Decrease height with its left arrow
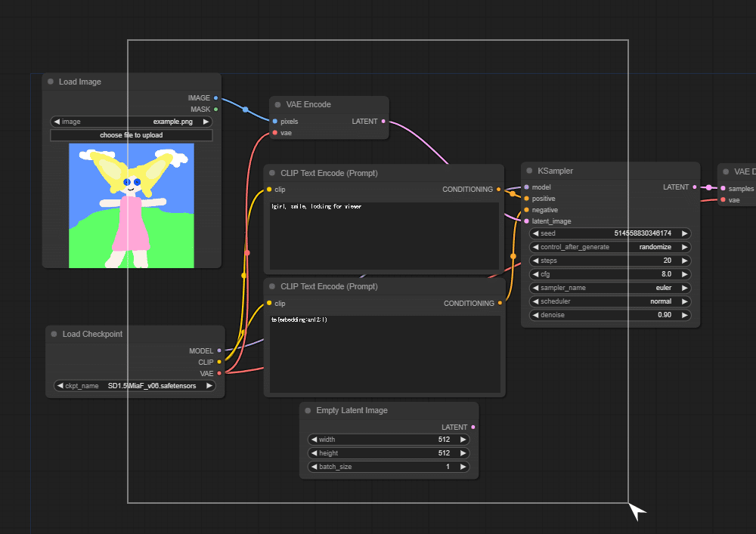The height and width of the screenshot is (534, 756). tap(314, 453)
